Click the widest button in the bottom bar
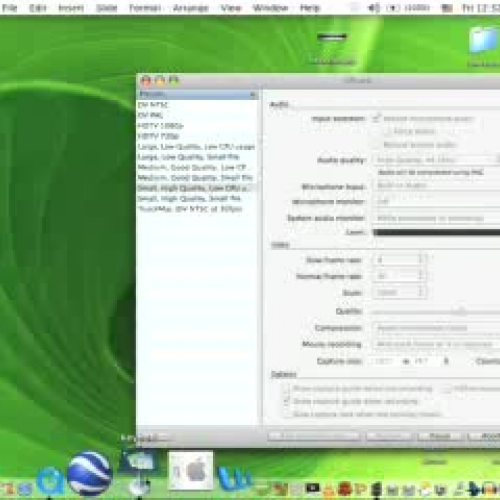Screen dimensions: 500x500 314,436
